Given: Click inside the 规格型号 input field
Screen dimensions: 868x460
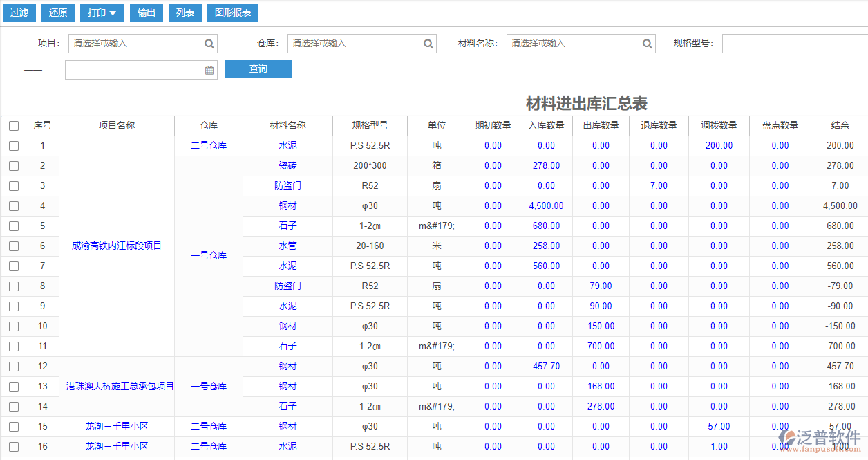Looking at the screenshot, I should 795,43.
